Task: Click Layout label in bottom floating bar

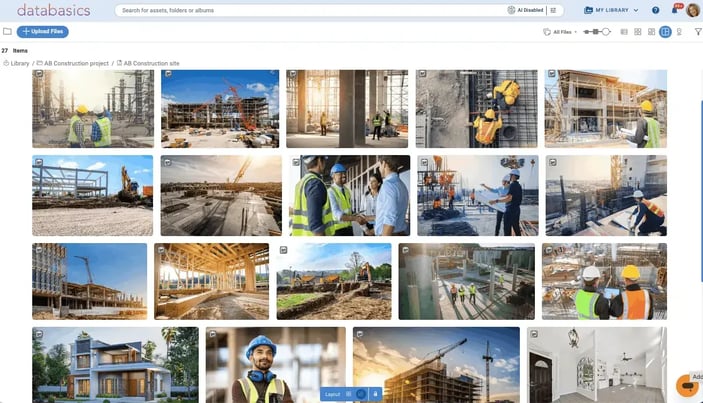Action: [332, 394]
